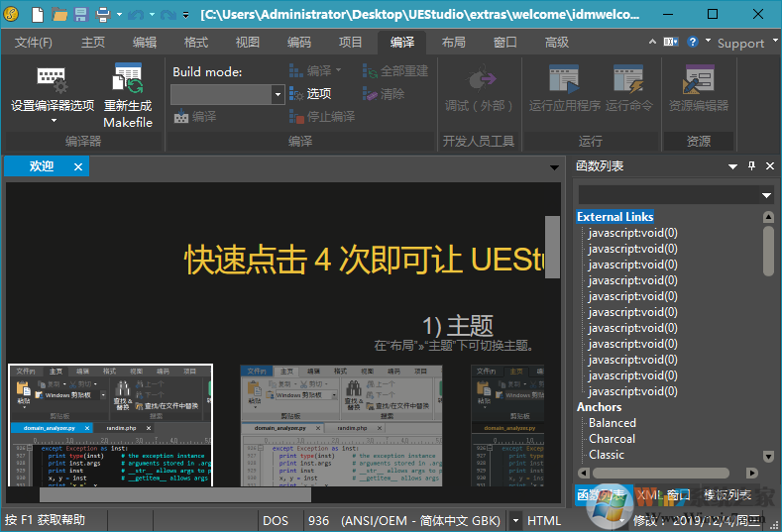The width and height of the screenshot is (782, 532).
Task: Open the function list filter combo box
Action: pos(676,195)
